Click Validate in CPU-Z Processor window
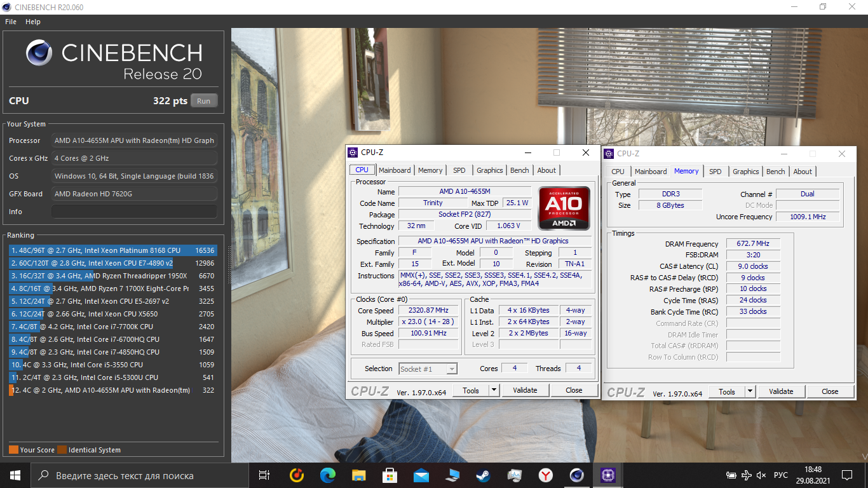868x488 pixels. [525, 391]
